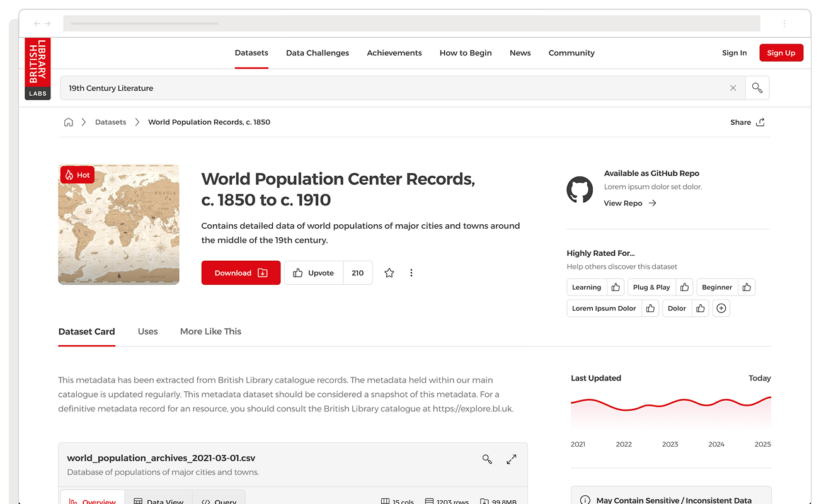Clear the search field with X icon
This screenshot has width=819, height=504.
[x=733, y=88]
